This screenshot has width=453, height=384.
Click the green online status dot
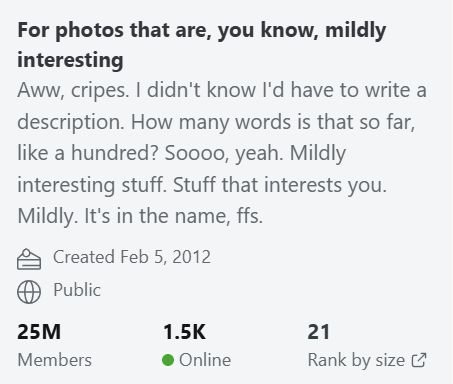168,360
